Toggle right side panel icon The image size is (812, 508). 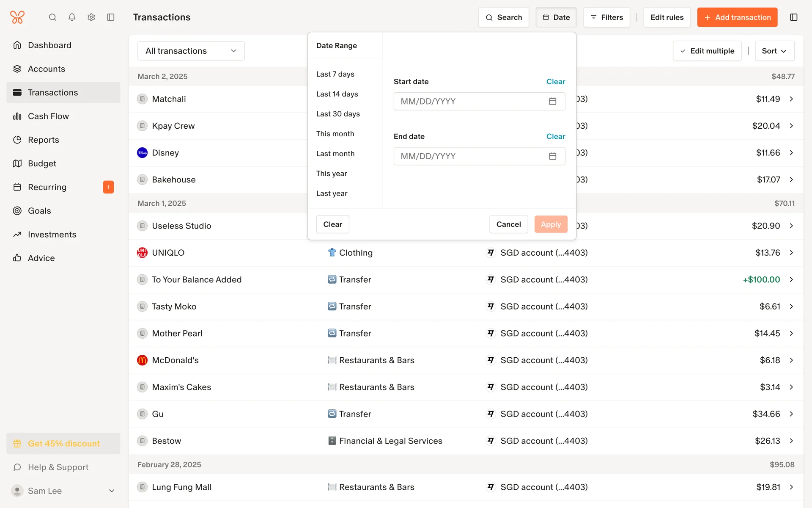click(x=793, y=17)
